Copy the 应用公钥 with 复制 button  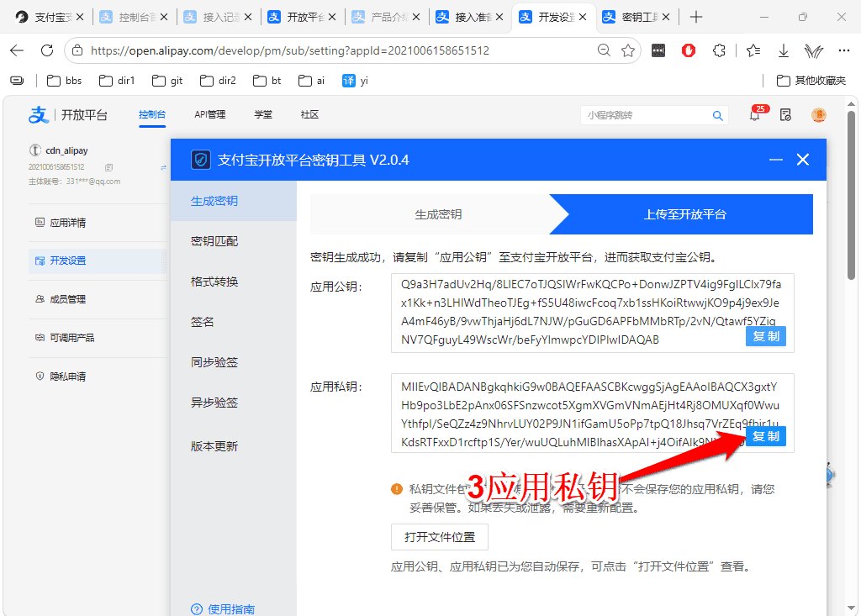coord(766,336)
